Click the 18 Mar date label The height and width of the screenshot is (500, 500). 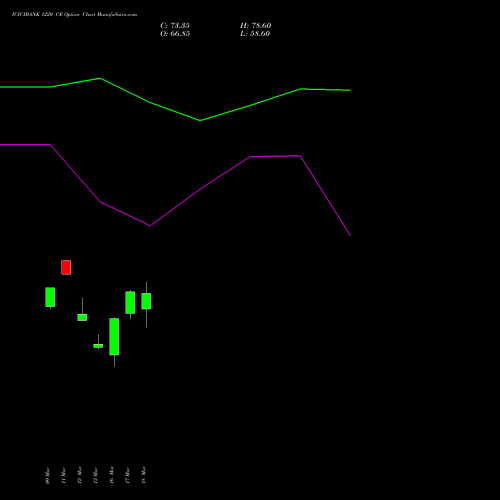[144, 475]
